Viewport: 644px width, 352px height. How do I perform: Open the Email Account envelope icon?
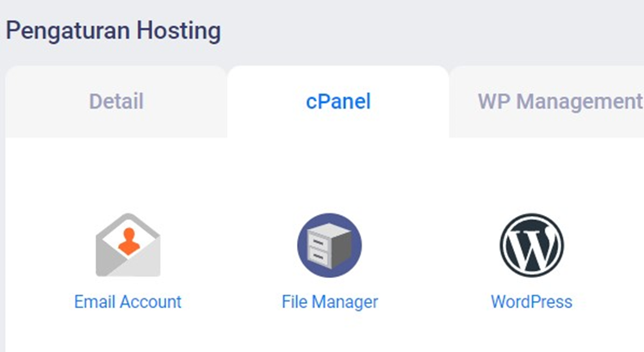[x=127, y=244]
